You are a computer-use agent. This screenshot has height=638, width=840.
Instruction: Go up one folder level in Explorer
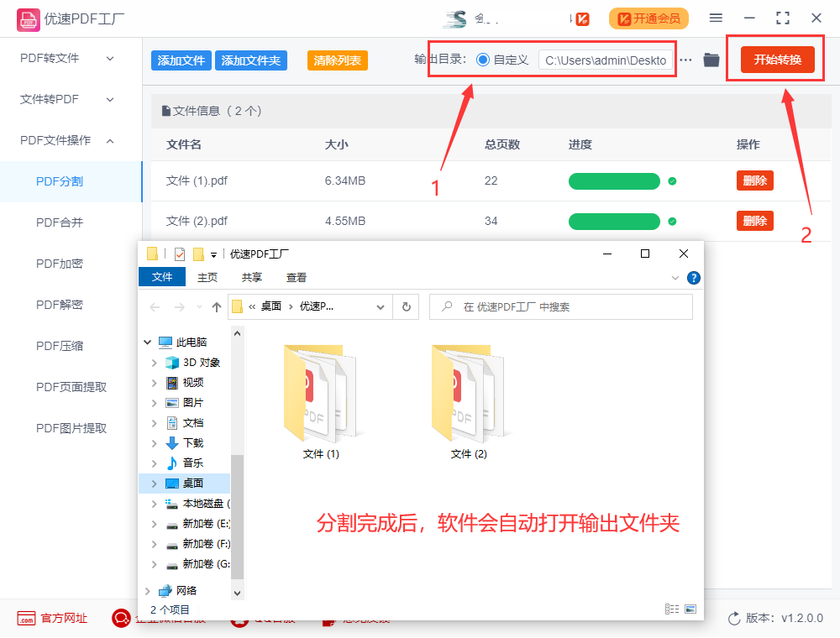pyautogui.click(x=217, y=306)
